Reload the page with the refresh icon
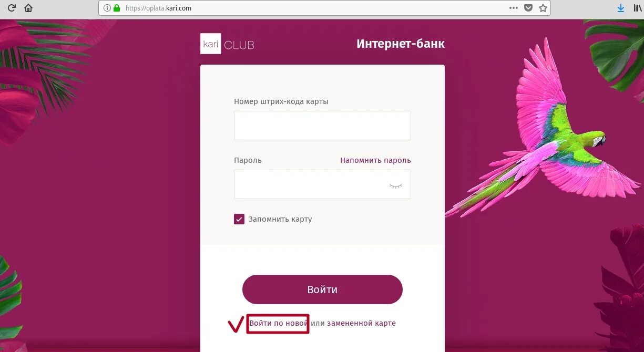644x352 pixels. click(12, 8)
